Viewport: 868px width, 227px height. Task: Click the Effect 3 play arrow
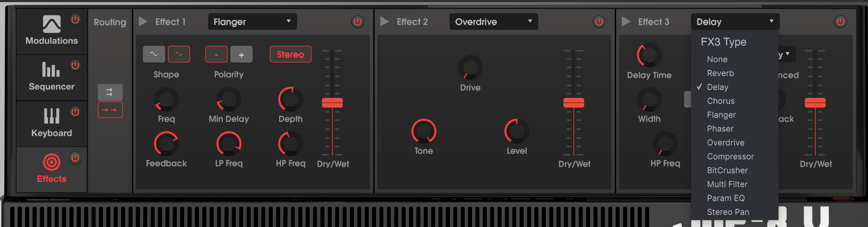[x=626, y=22]
